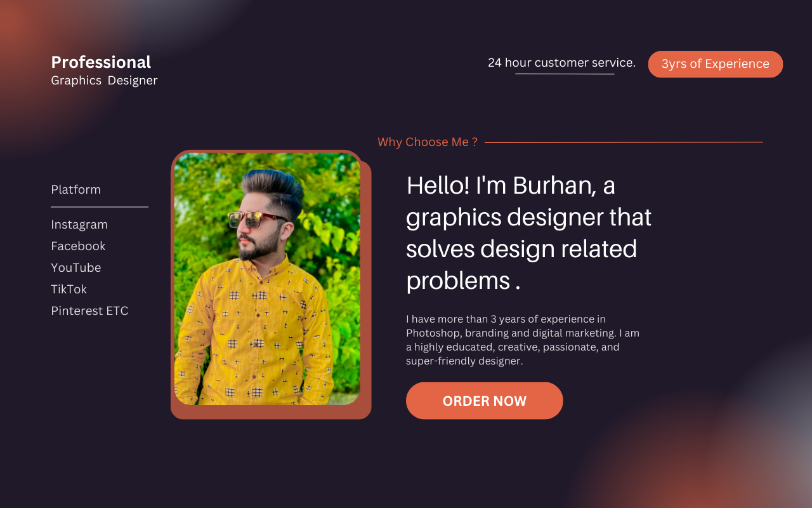Choose YouTube from the platform list
Image resolution: width=812 pixels, height=508 pixels.
76,268
